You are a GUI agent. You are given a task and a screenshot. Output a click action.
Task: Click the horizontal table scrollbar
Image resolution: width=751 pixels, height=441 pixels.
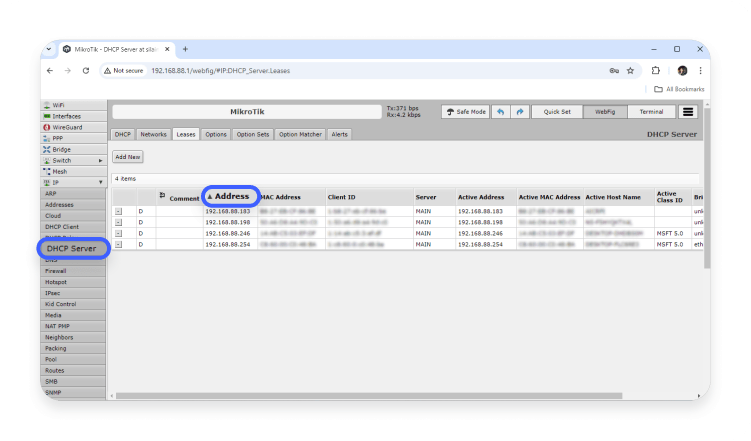pos(369,396)
